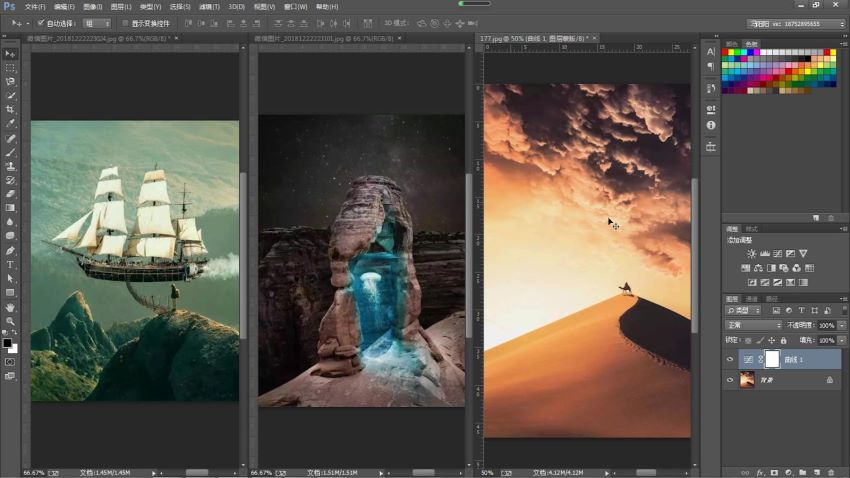
Task: Open the Layer (图层) menu
Action: [x=121, y=7]
